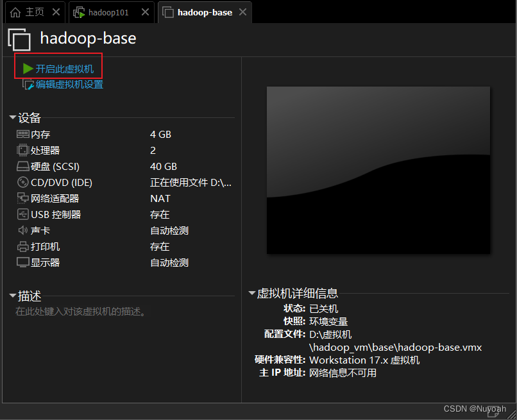This screenshot has height=420, width=517.
Task: Collapse the 描述 description section
Action: (13, 296)
